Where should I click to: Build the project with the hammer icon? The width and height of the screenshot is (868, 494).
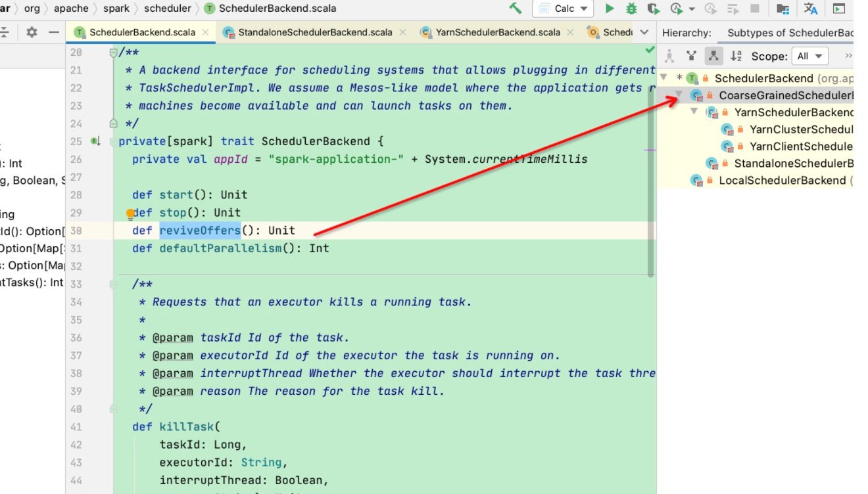[516, 9]
